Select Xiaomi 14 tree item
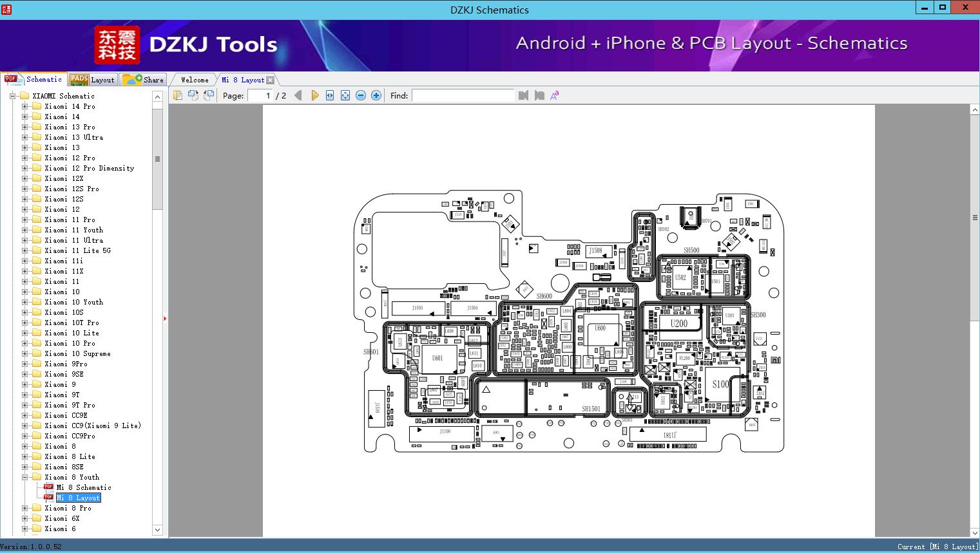Screen dimensions: 980x553 coord(62,117)
